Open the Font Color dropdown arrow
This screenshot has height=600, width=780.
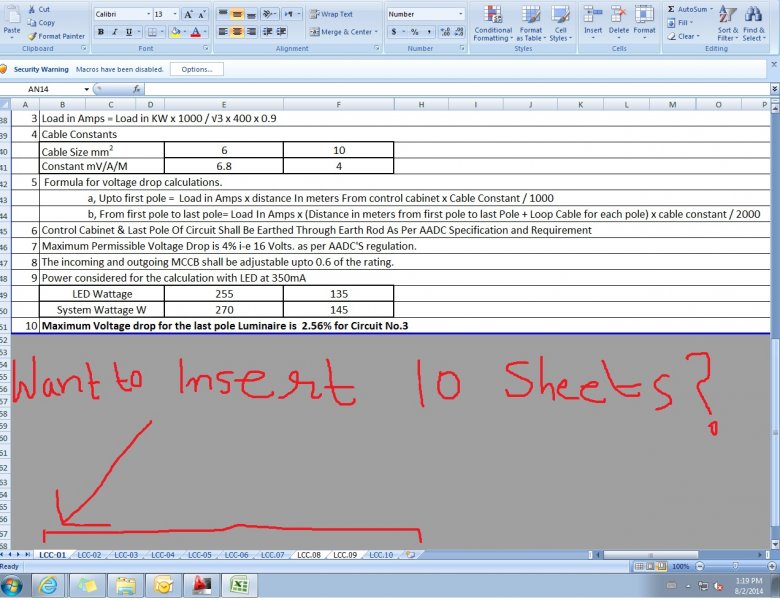[204, 32]
